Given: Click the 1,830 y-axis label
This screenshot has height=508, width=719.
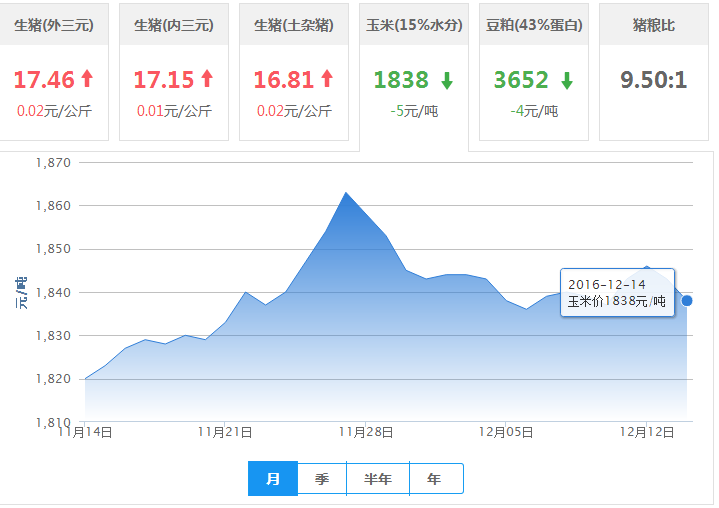Looking at the screenshot, I should tap(53, 336).
